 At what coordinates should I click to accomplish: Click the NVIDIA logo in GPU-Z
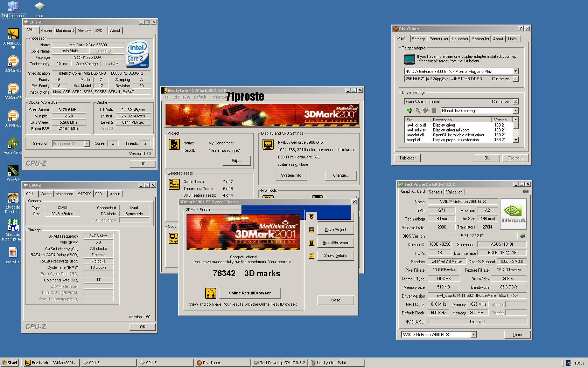[x=513, y=214]
